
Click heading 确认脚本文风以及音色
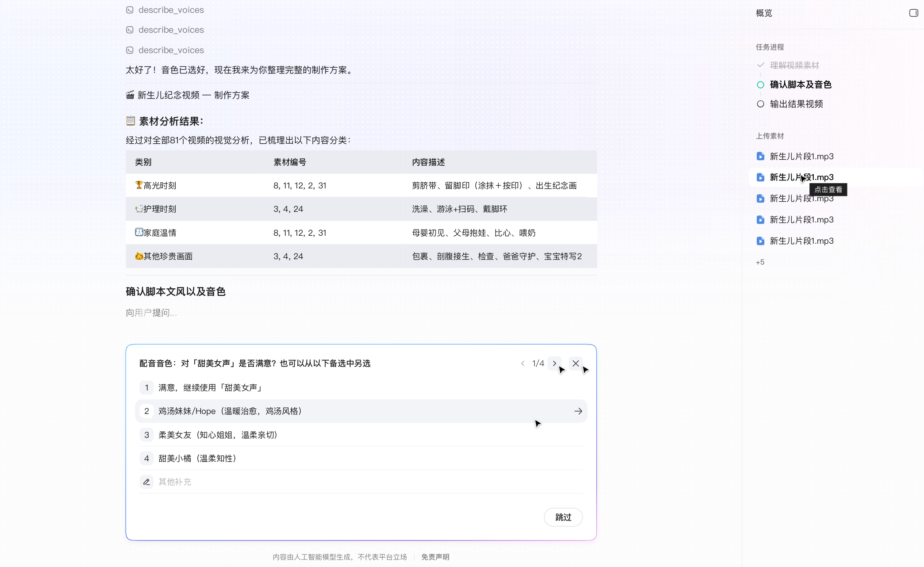[176, 291]
